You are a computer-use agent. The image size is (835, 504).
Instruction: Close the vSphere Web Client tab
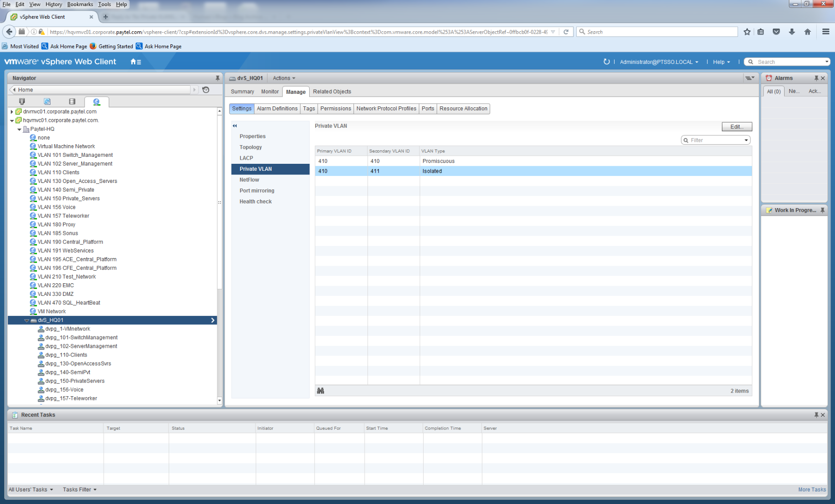pyautogui.click(x=91, y=17)
